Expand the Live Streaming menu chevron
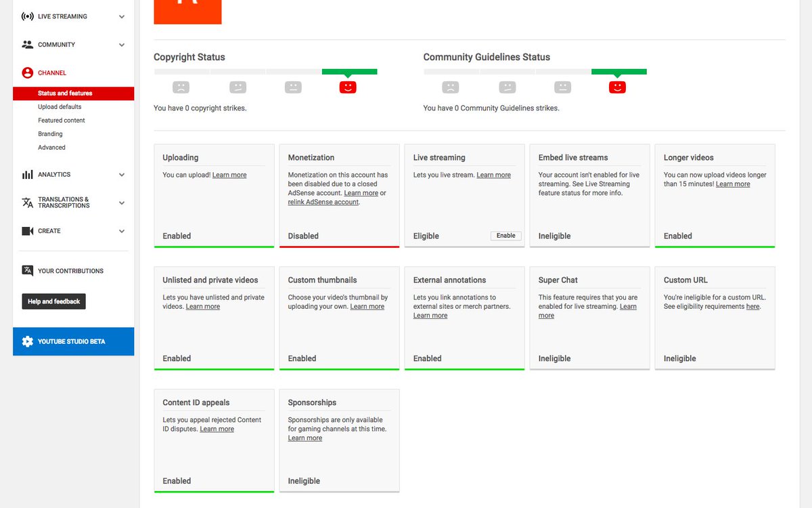This screenshot has width=812, height=508. pyautogui.click(x=122, y=16)
